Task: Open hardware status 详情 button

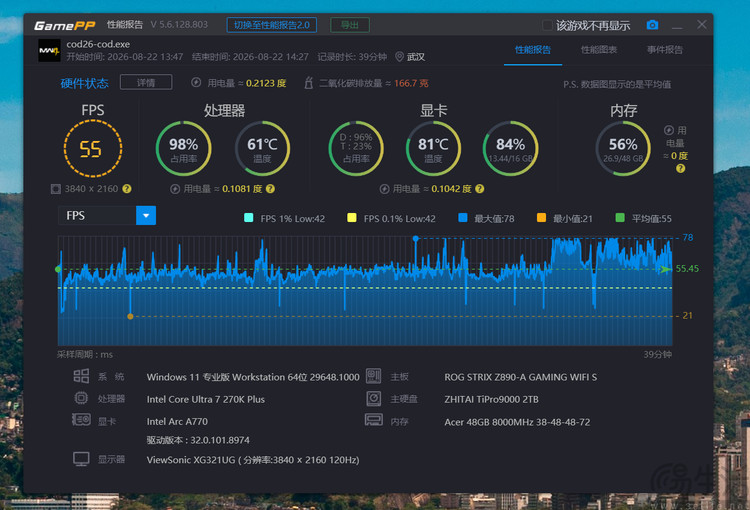Action: coord(146,82)
